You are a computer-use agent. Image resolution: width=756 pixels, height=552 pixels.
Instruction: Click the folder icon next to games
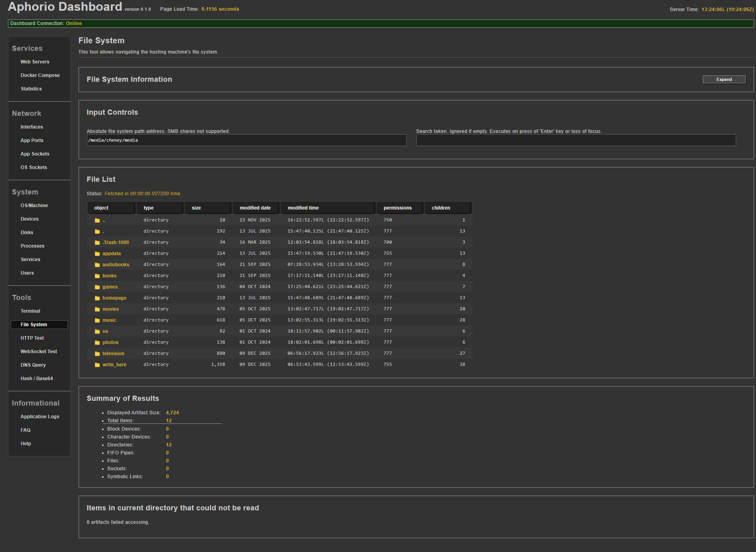[97, 287]
